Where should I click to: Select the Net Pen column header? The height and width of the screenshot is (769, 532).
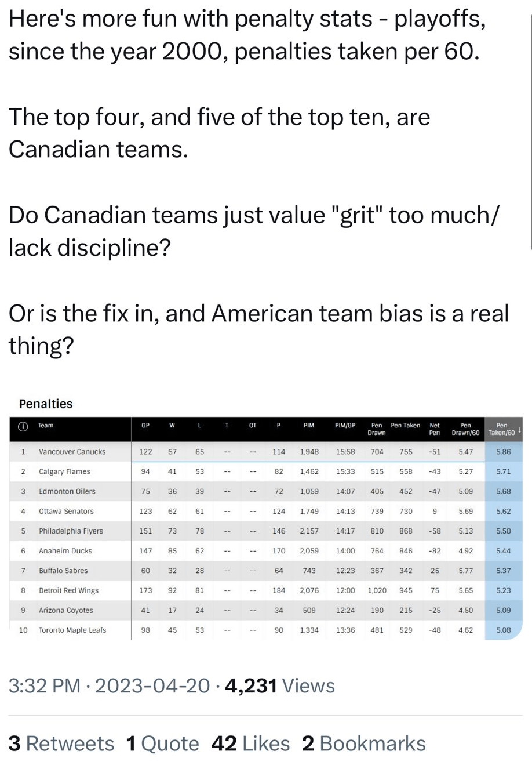434,429
